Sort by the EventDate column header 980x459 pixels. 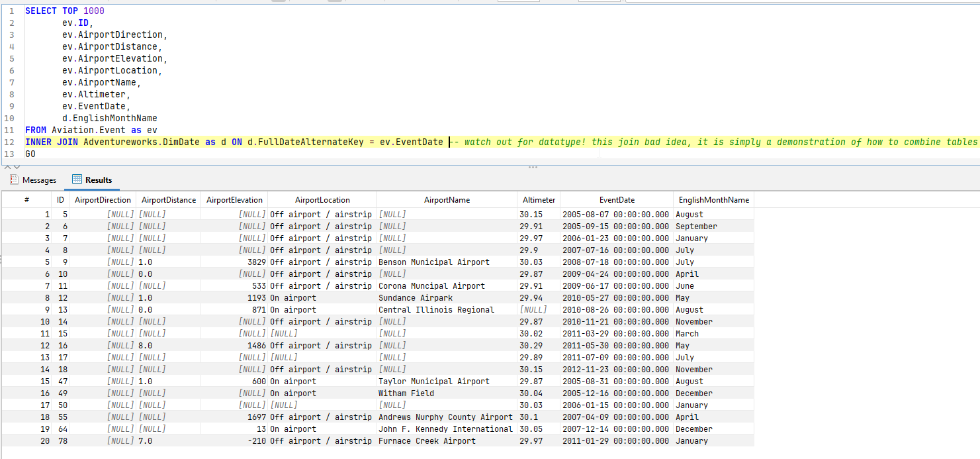[616, 200]
